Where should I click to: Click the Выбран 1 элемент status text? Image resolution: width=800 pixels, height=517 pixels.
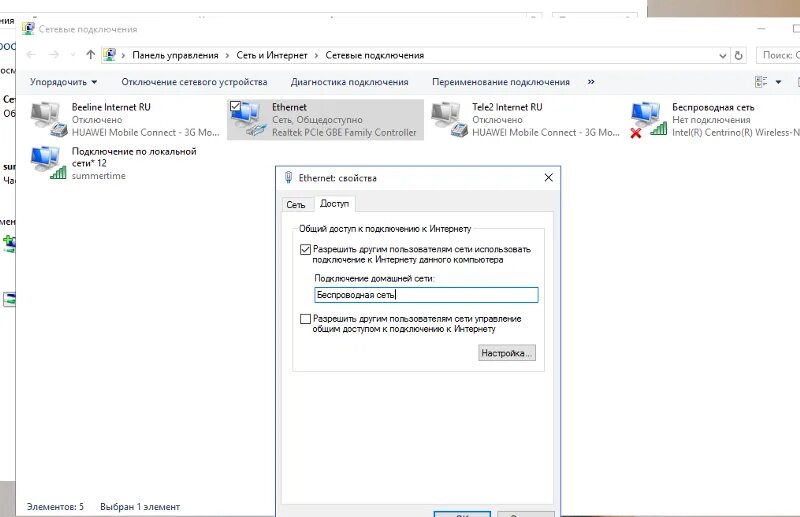(140, 507)
